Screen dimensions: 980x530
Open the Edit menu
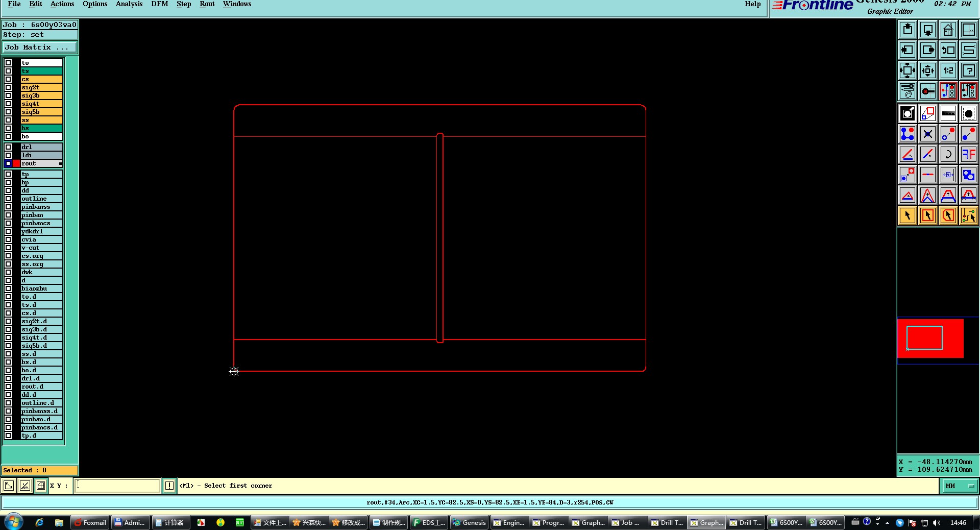pyautogui.click(x=36, y=4)
